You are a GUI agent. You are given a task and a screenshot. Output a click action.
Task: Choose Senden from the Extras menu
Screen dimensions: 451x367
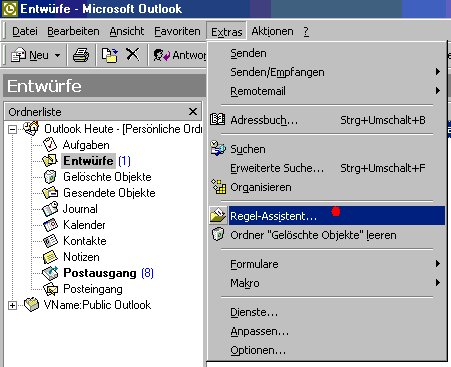(327, 53)
